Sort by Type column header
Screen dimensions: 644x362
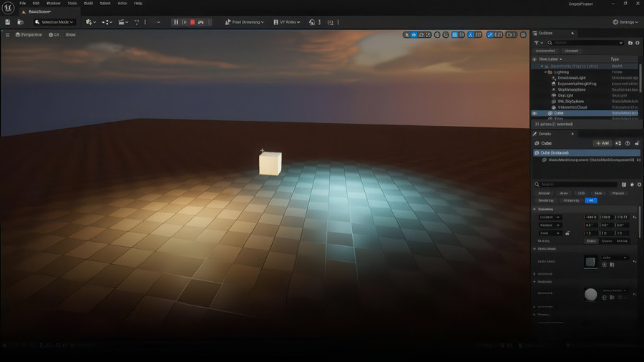pyautogui.click(x=615, y=59)
